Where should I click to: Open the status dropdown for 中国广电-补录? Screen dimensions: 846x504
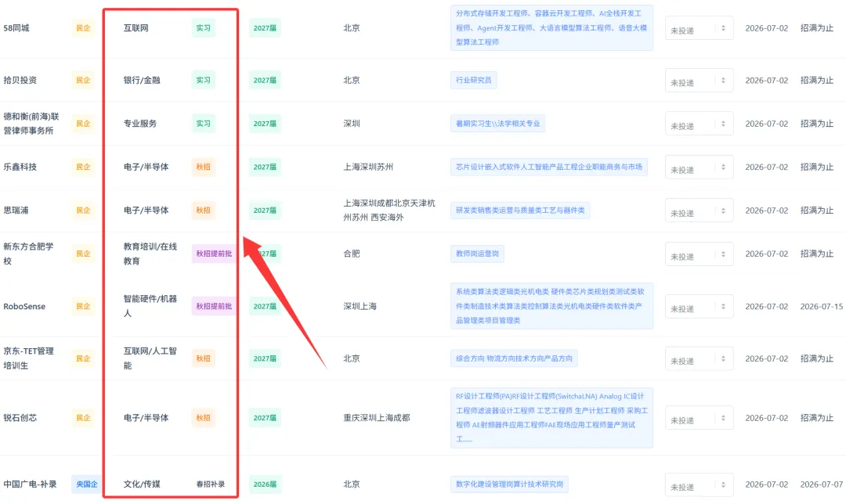[x=699, y=484]
